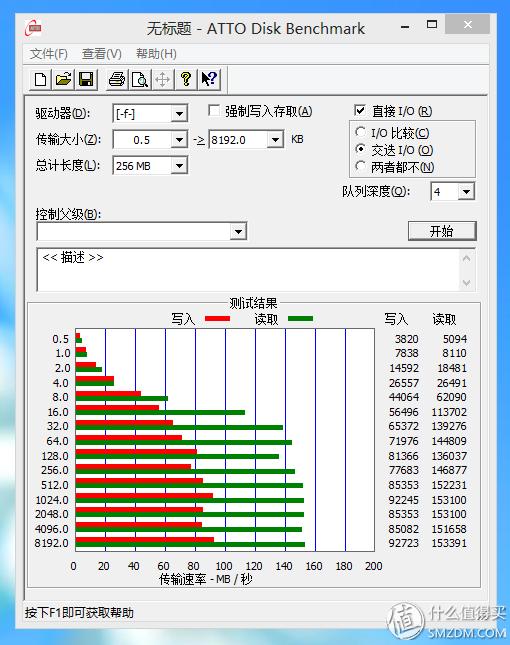This screenshot has width=510, height=645.
Task: Click the ATTO app icon in title bar
Action: click(33, 28)
